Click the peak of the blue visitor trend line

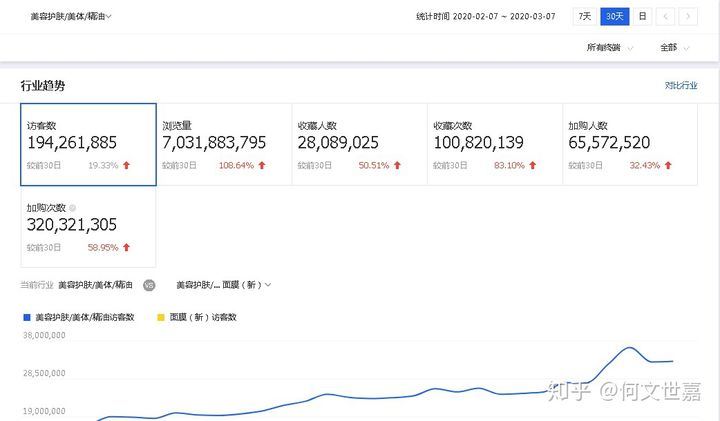point(629,348)
